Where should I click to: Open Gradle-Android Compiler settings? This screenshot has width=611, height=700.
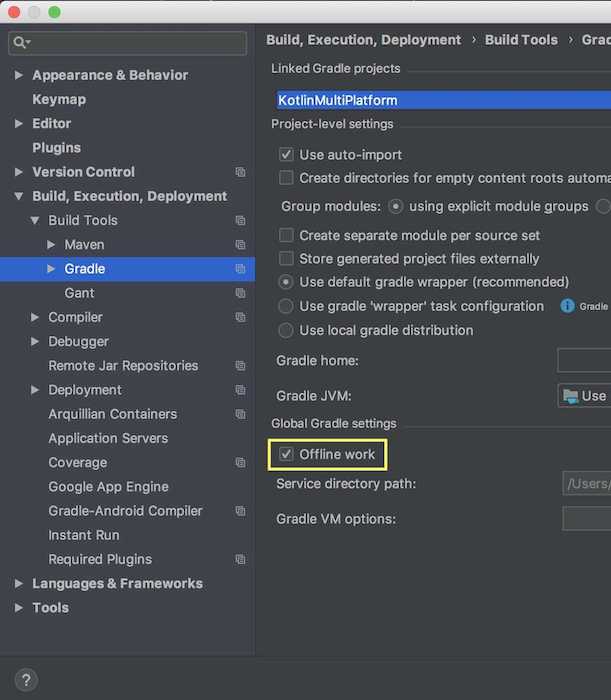(x=125, y=511)
